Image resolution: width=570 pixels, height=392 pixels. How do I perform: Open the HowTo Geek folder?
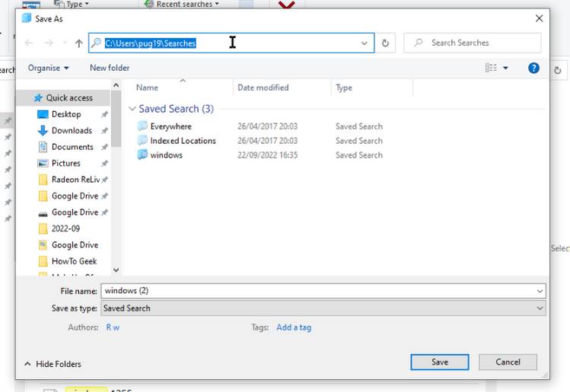pos(74,261)
